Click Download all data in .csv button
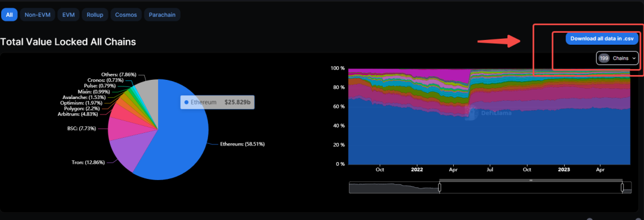644x220 pixels. (602, 39)
